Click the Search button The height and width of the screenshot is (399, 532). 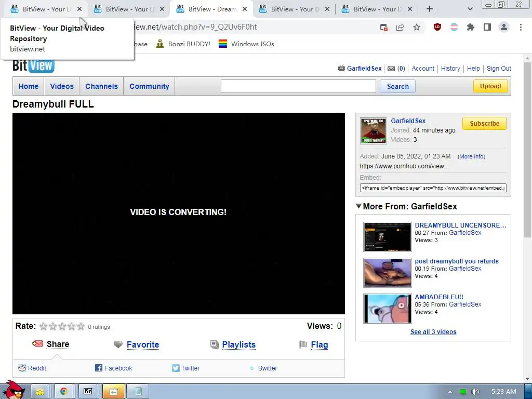tap(397, 86)
